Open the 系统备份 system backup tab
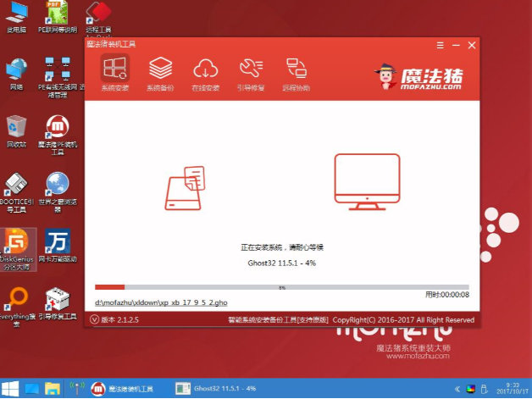Screen dimensions: 532x399 [x=160, y=73]
